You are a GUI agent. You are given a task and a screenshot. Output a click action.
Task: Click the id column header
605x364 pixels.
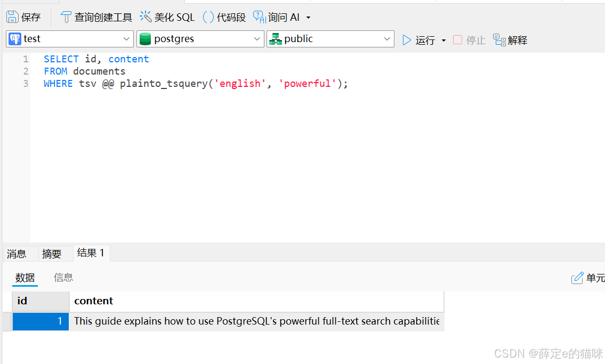coord(41,301)
